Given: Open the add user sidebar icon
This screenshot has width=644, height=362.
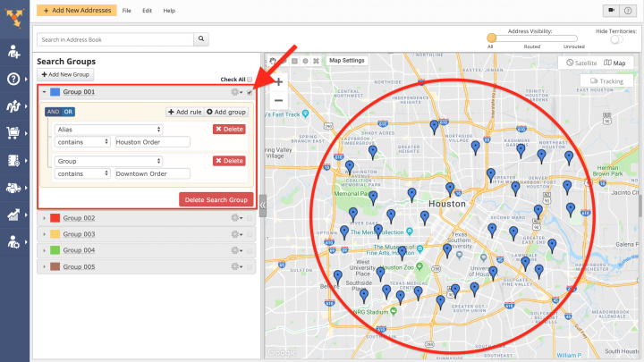Looking at the screenshot, I should pyautogui.click(x=13, y=52).
